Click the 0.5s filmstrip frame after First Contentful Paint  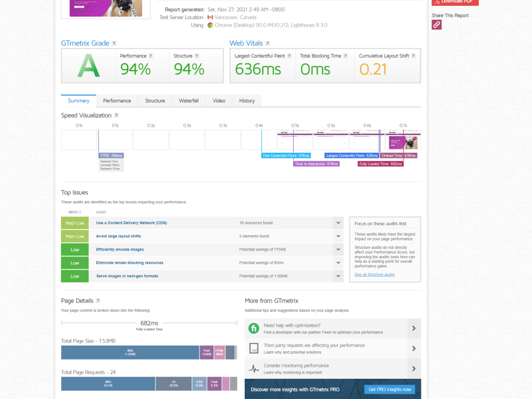click(x=295, y=140)
